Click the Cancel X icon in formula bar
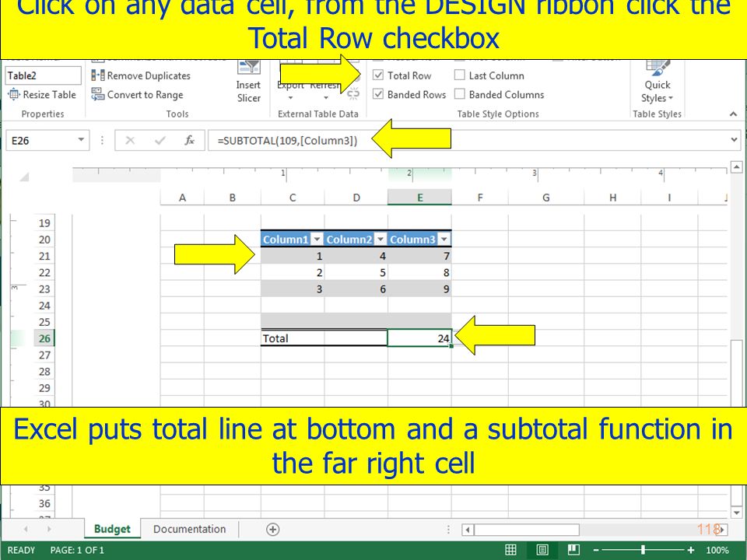 [x=130, y=141]
